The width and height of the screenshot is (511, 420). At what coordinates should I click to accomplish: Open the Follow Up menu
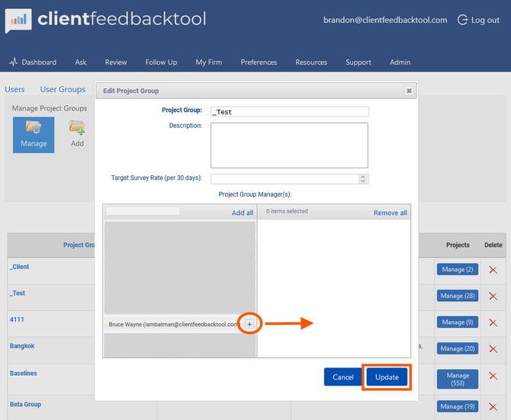(161, 63)
